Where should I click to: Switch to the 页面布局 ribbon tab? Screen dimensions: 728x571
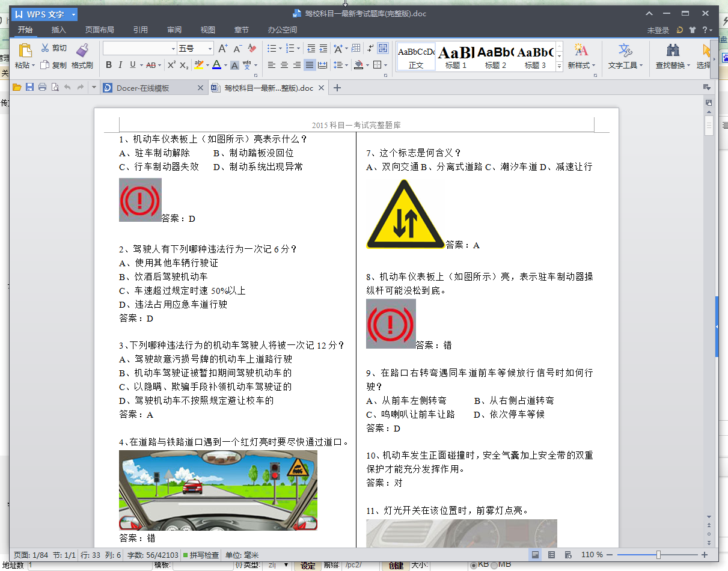click(x=100, y=29)
